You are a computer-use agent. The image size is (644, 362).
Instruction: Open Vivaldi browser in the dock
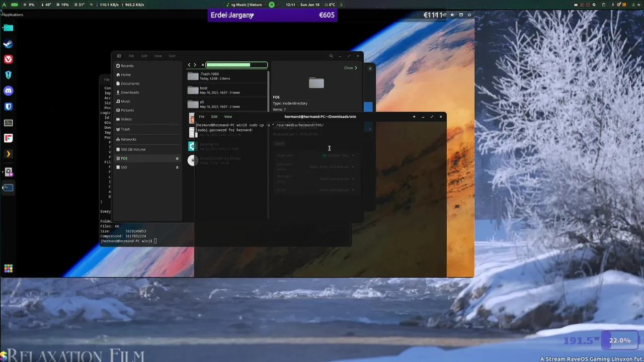pyautogui.click(x=8, y=59)
